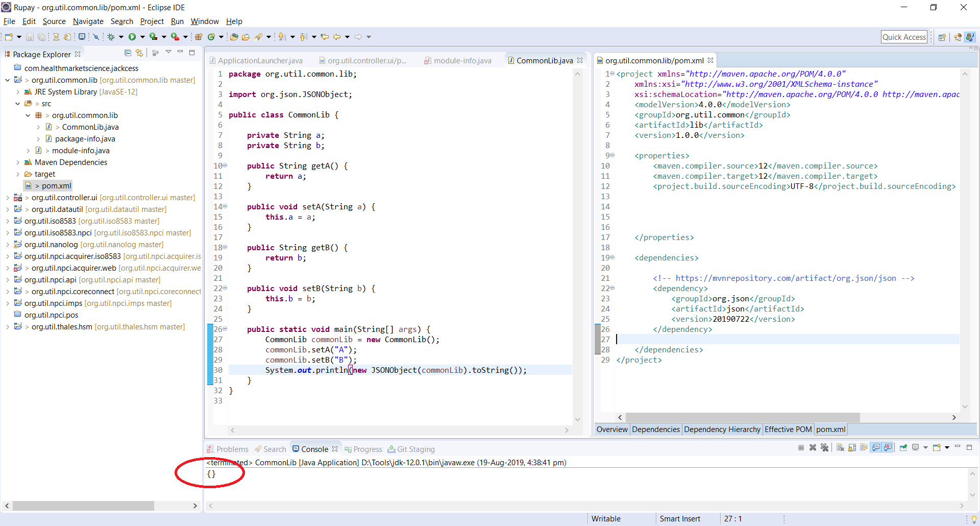
Task: Toggle Link with Editor in Package Explorer
Action: (139, 53)
